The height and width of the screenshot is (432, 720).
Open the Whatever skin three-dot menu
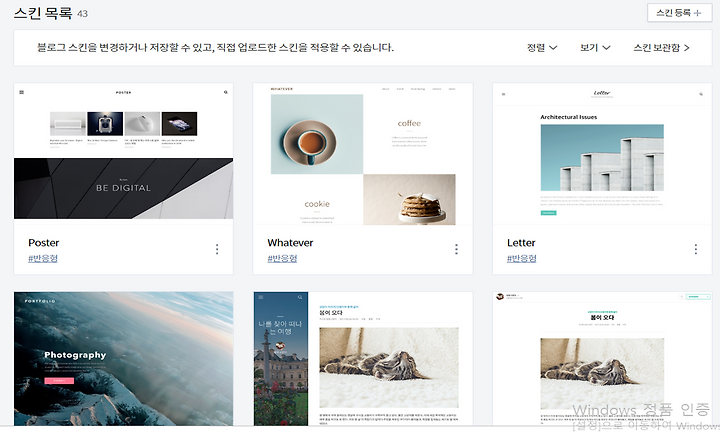tap(456, 249)
